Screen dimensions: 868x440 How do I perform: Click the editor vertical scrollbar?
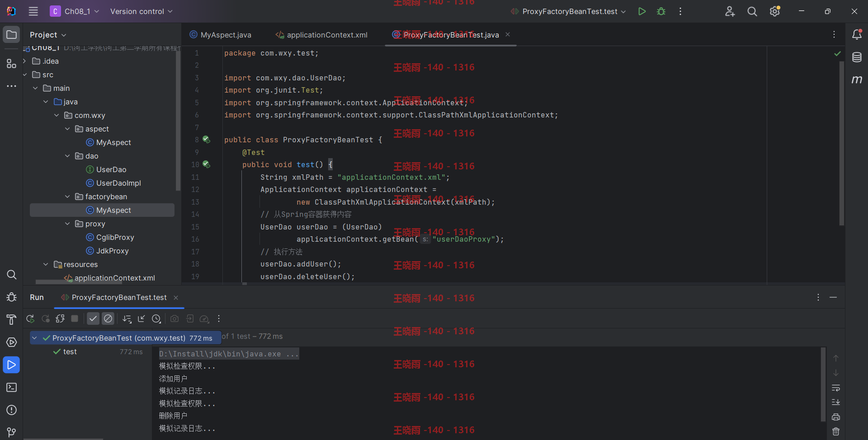coord(842,143)
